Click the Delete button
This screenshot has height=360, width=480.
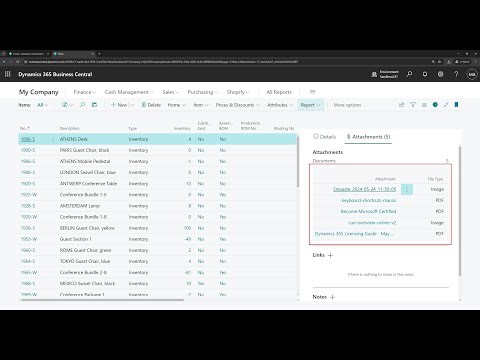(x=151, y=105)
